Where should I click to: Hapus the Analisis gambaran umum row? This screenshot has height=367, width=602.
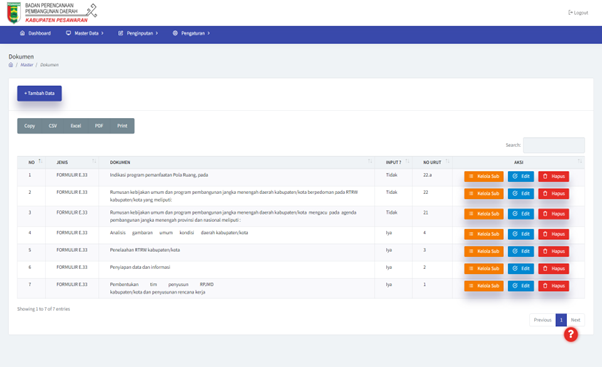554,234
